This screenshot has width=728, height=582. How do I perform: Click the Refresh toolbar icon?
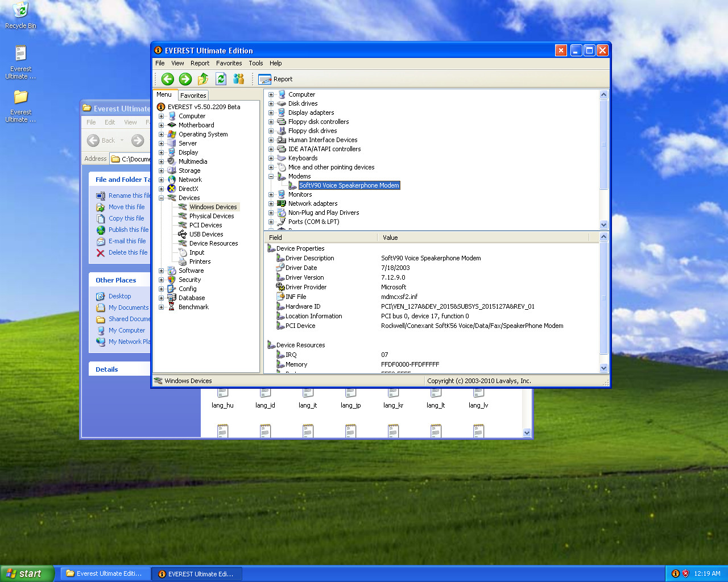221,79
